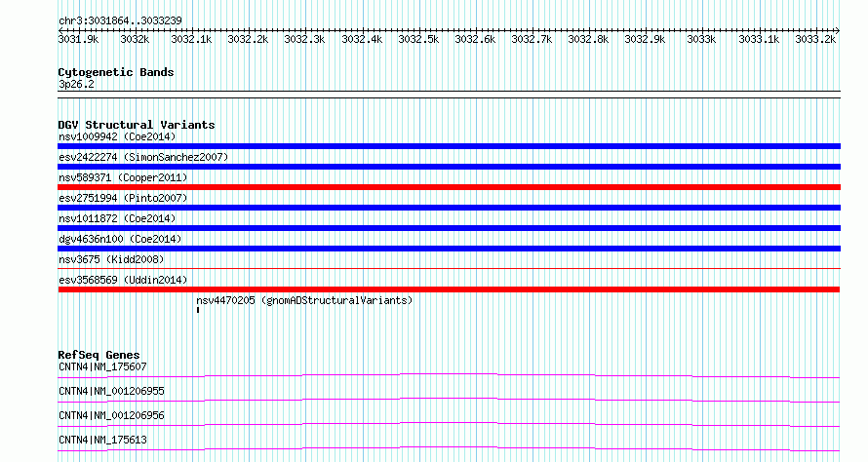Select the blue bar under esv2422274
This screenshot has height=462, width=868.
click(x=449, y=167)
